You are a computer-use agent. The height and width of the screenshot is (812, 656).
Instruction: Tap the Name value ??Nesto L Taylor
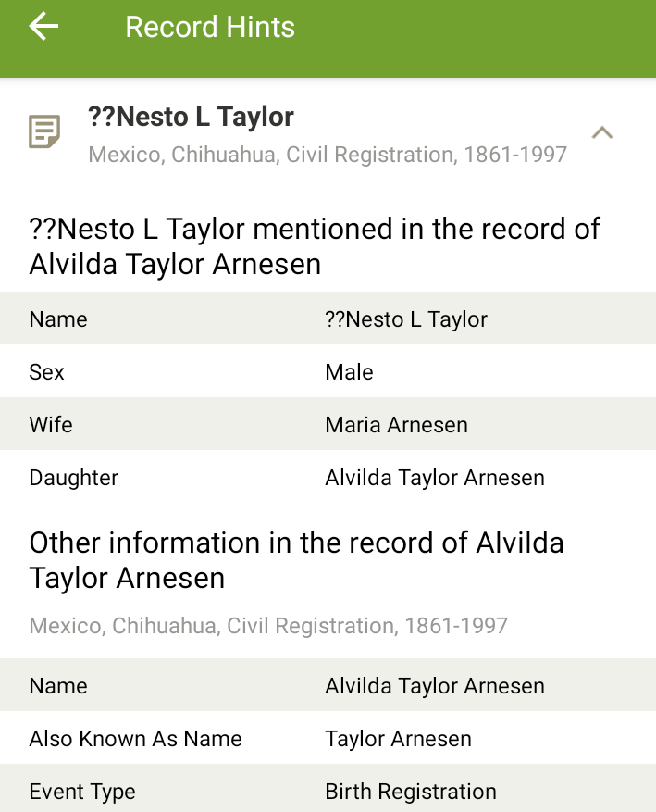[406, 319]
